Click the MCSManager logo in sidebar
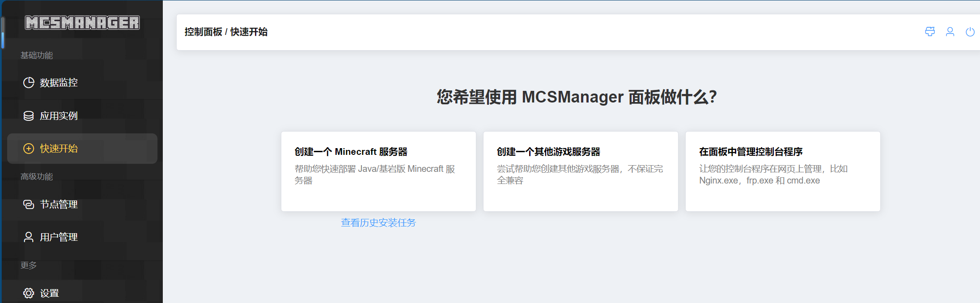Screen dimensions: 980x303 pos(82,23)
